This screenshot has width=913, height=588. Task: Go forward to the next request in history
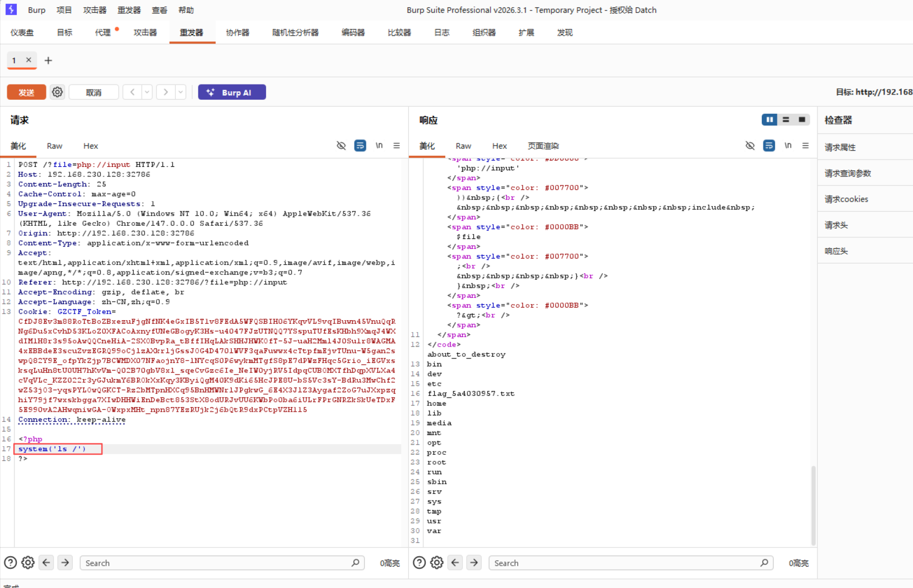click(166, 92)
